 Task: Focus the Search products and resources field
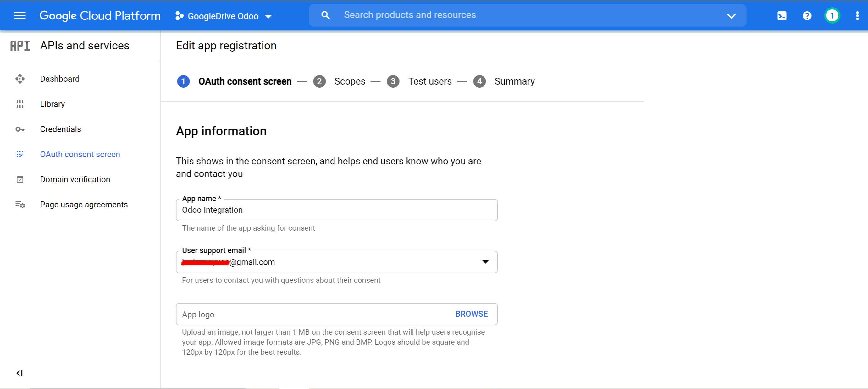[527, 15]
